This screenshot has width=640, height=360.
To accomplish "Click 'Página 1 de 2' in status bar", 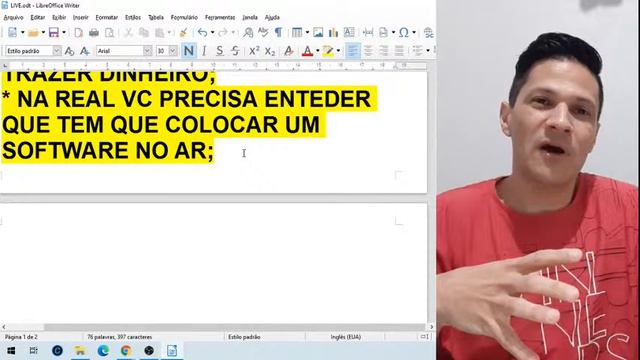I will (21, 337).
